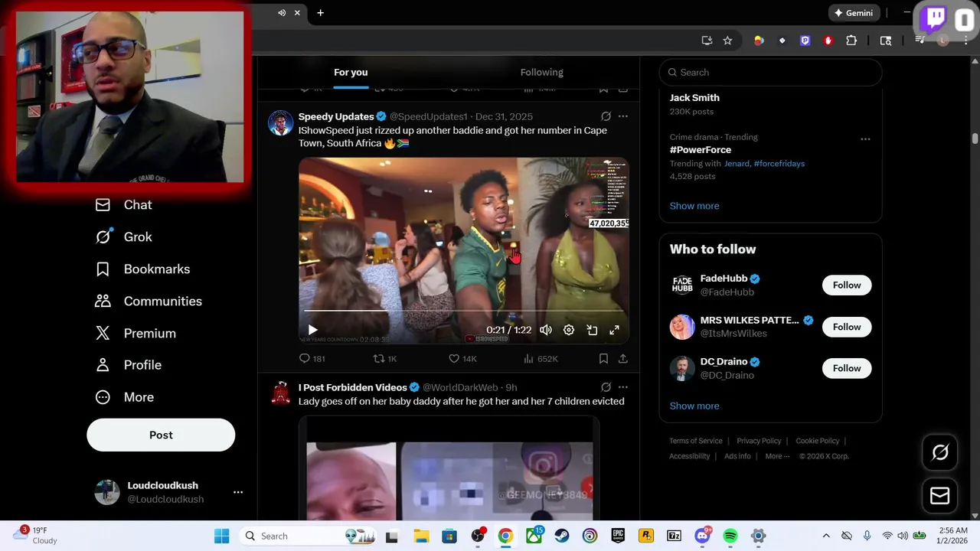Follow DC_Draino
980x551 pixels.
tap(847, 368)
